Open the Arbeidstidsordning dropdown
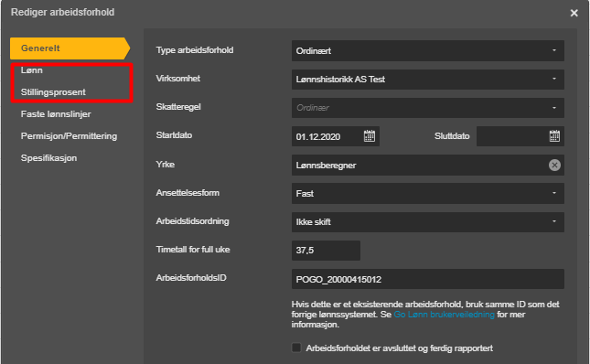This screenshot has width=590, height=364. 427,222
